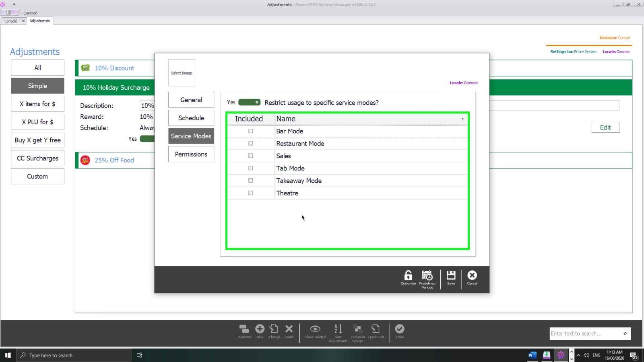Open the Permissions tab in dialog

[x=191, y=154]
